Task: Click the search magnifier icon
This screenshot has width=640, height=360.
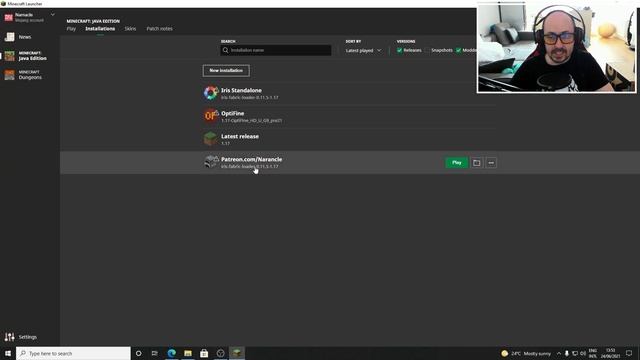Action: [x=225, y=50]
